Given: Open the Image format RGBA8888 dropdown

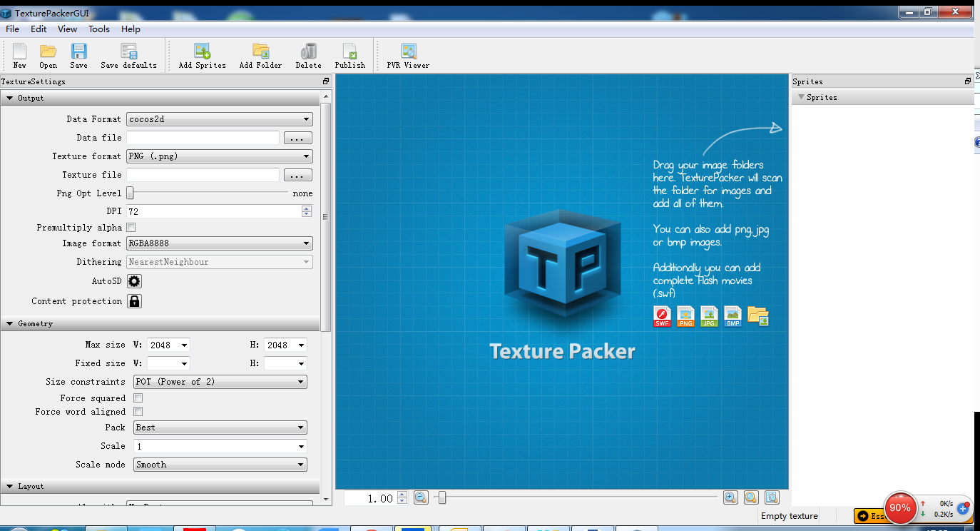Looking at the screenshot, I should click(220, 243).
